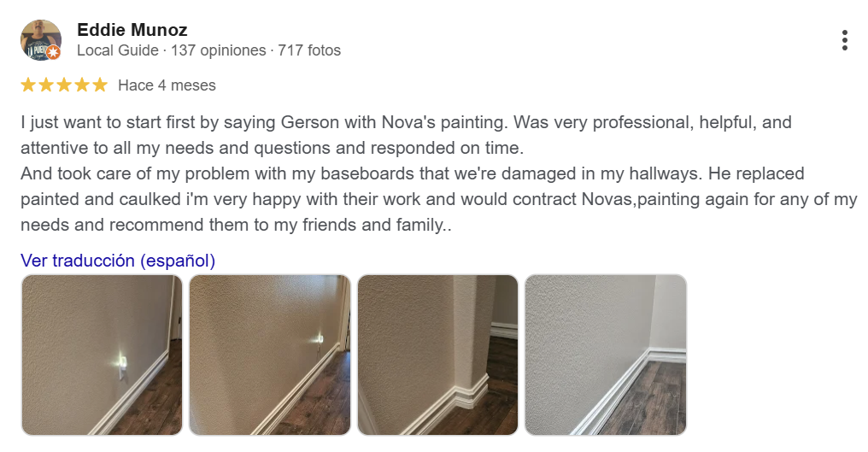Image resolution: width=868 pixels, height=452 pixels.
Task: Click the Hace 4 meses timestamp
Action: pos(167,85)
